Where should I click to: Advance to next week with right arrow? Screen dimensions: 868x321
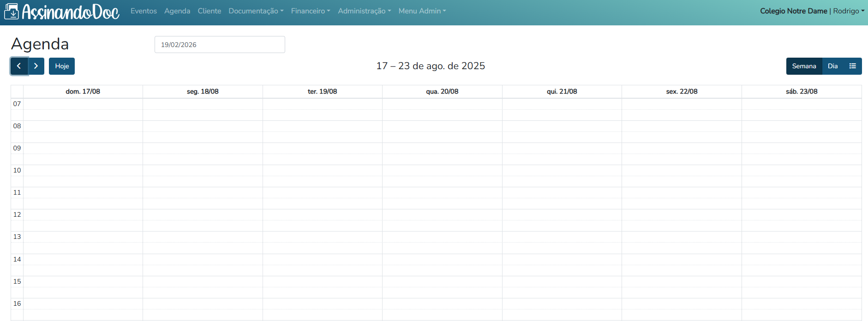[x=36, y=66]
